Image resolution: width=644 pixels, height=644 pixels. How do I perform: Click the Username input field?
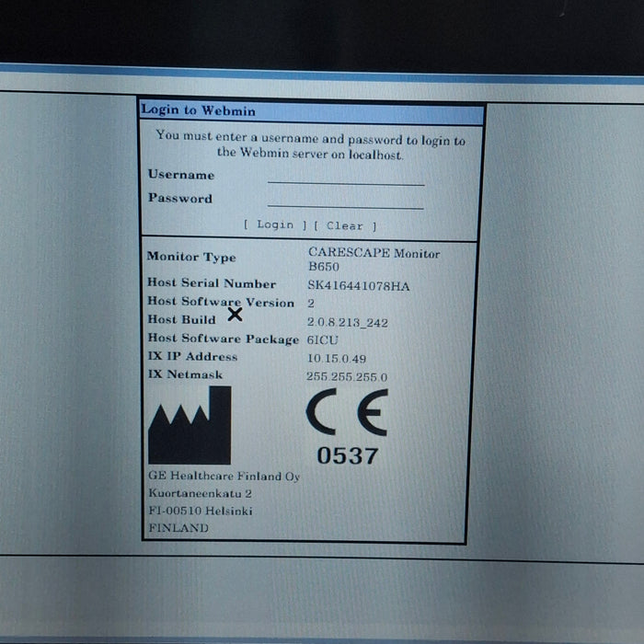pyautogui.click(x=346, y=177)
